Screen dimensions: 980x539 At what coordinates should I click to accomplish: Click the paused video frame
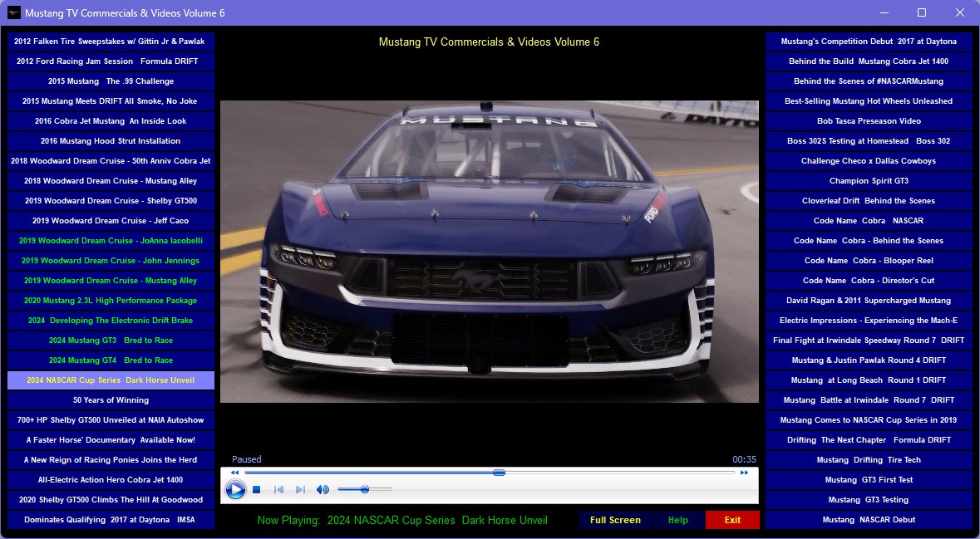tap(490, 252)
